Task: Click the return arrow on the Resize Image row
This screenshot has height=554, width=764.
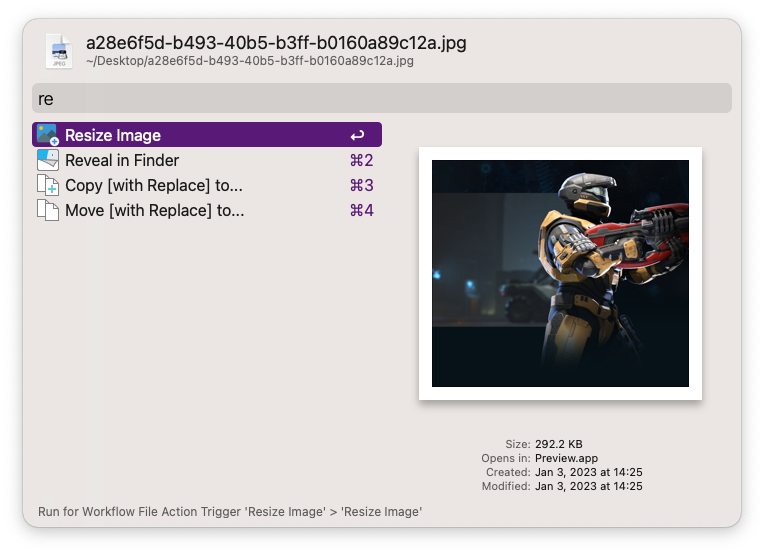Action: point(357,135)
